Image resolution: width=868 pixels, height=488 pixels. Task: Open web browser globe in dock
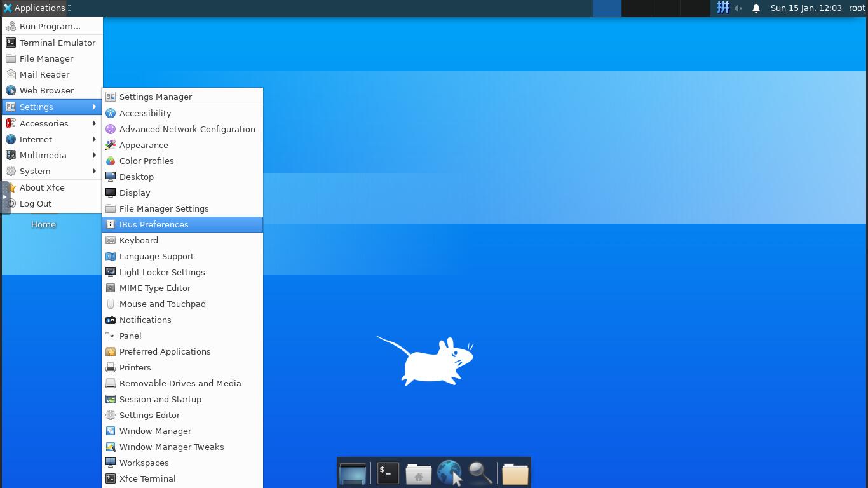(x=449, y=473)
